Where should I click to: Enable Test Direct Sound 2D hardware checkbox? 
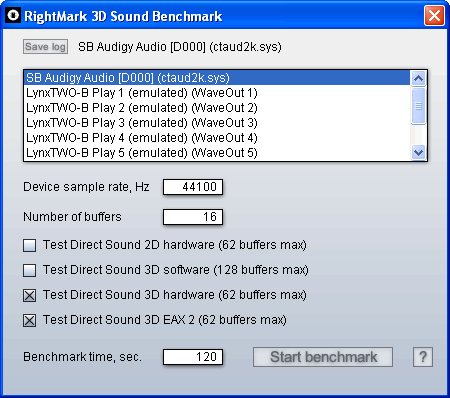tap(30, 245)
